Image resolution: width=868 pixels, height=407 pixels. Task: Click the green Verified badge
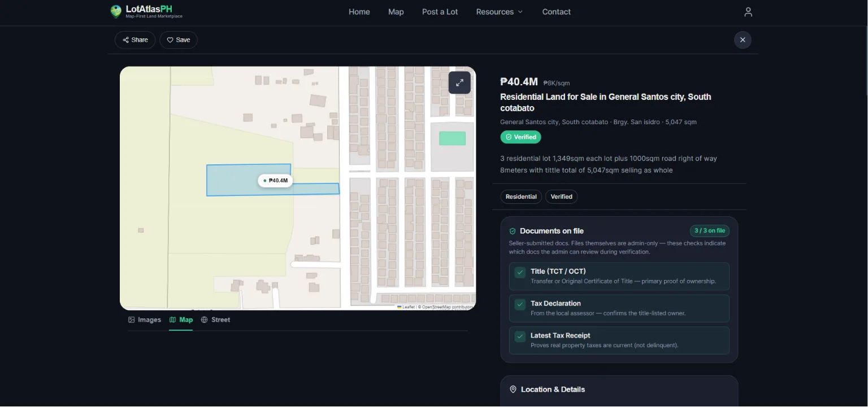520,137
